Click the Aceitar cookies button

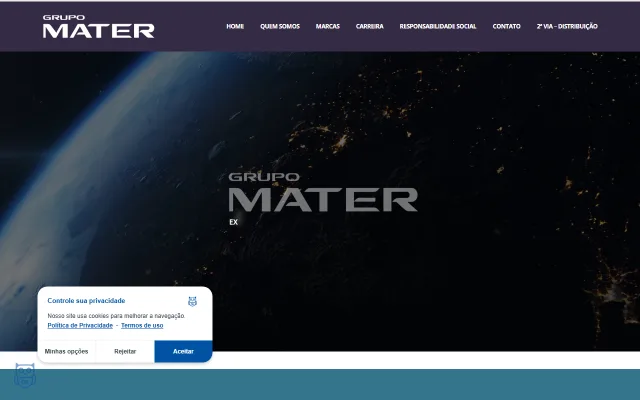tap(183, 351)
